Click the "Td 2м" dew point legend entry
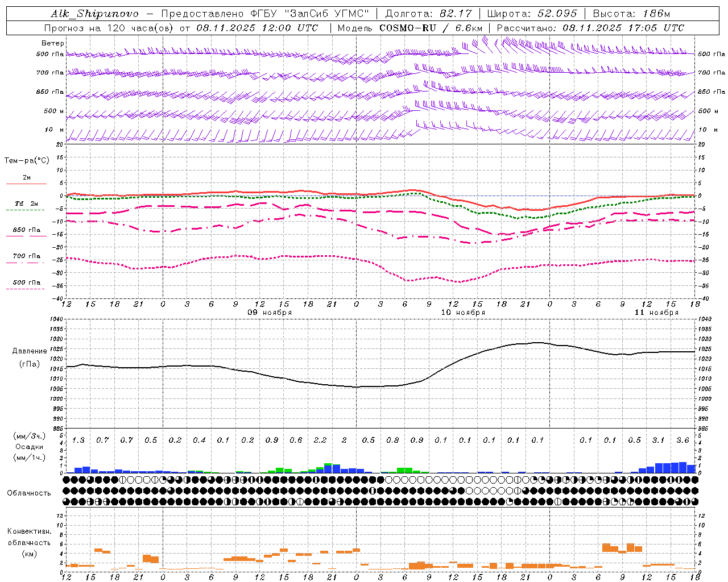 [27, 203]
